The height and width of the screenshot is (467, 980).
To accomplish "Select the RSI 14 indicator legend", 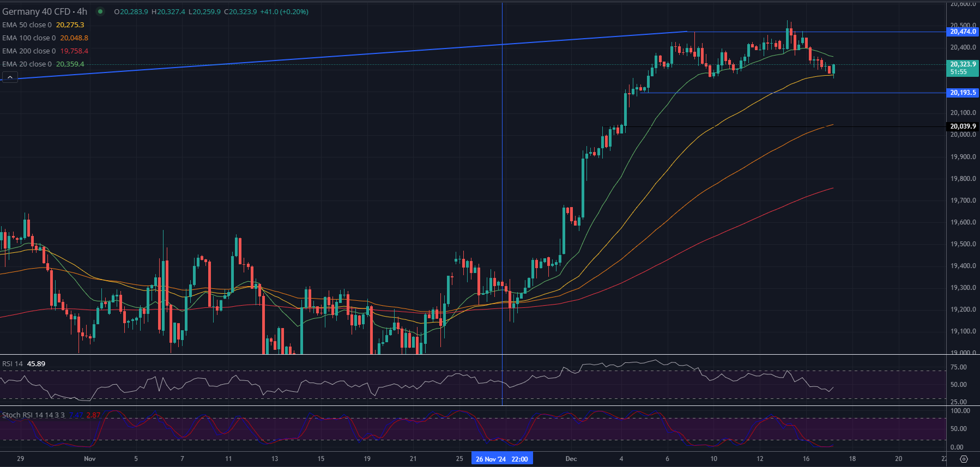I will pyautogui.click(x=13, y=363).
